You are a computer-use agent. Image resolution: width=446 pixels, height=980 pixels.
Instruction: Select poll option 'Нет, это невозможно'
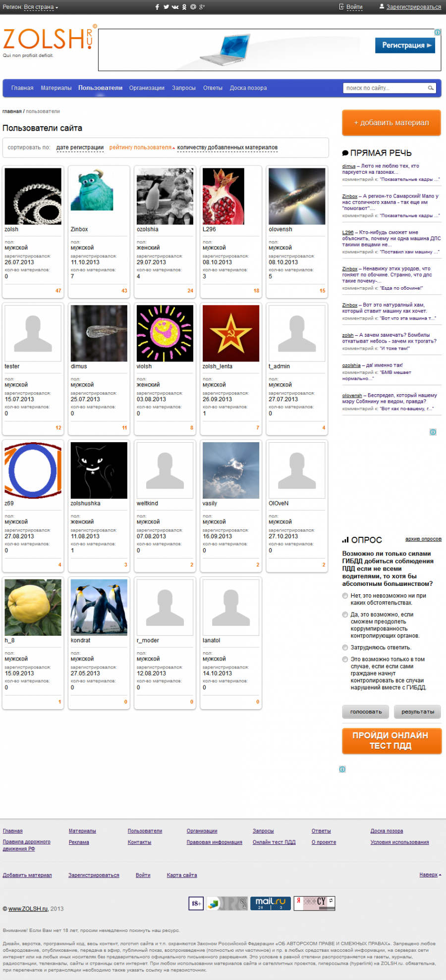(345, 596)
